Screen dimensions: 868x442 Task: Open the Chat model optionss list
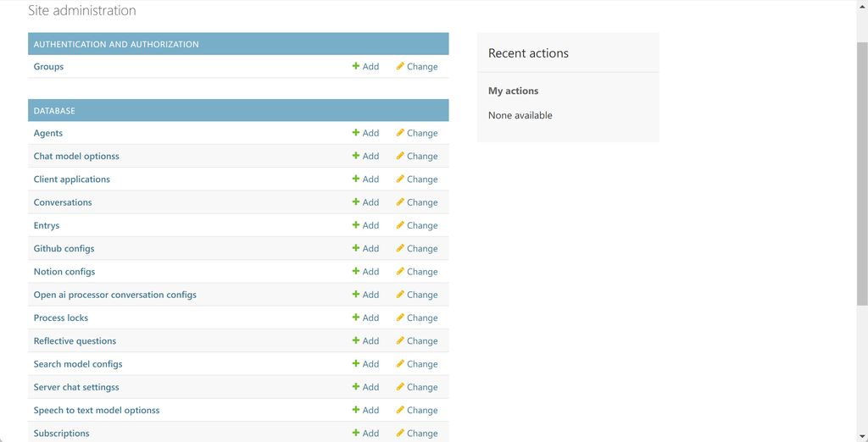coord(76,157)
